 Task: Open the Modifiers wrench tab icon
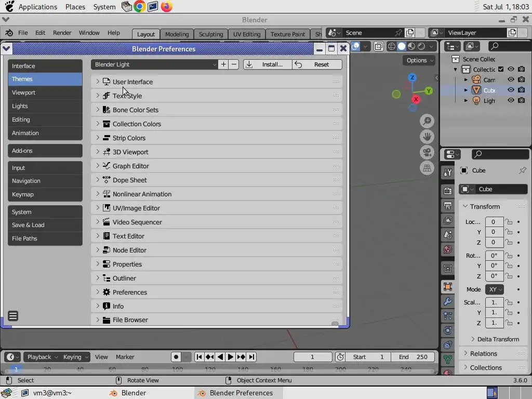pyautogui.click(x=448, y=301)
